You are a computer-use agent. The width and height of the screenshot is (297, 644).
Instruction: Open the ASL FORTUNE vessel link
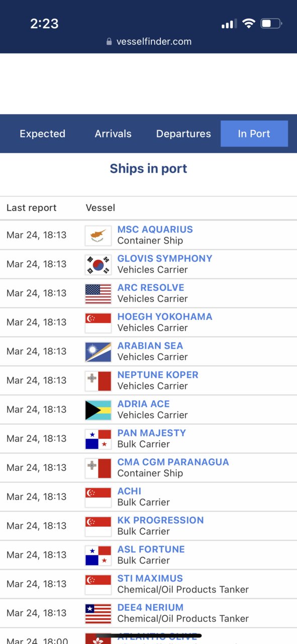(151, 549)
